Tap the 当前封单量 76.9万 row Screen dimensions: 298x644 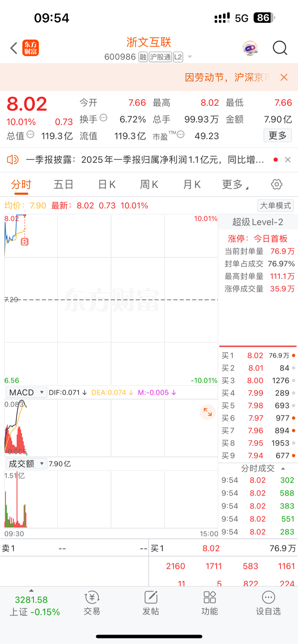(x=259, y=251)
